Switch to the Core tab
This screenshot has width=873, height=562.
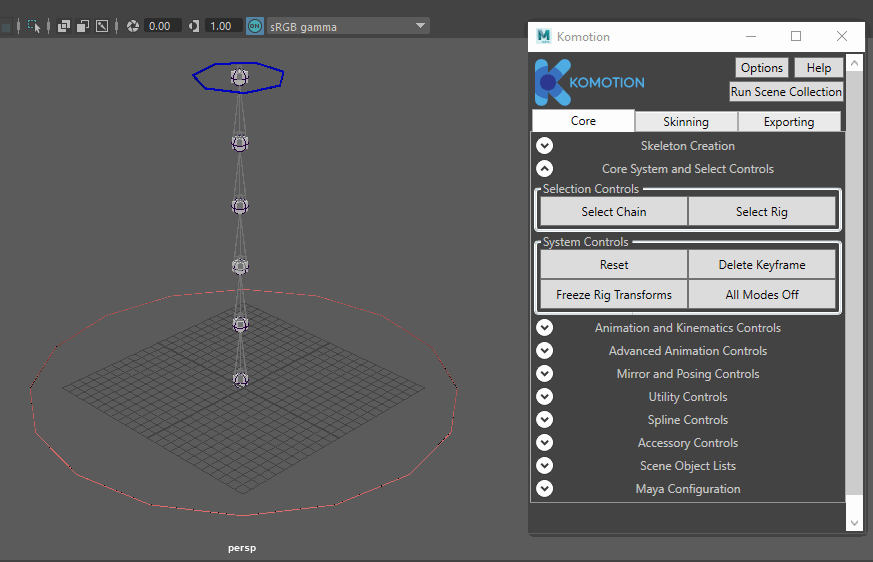pos(583,121)
